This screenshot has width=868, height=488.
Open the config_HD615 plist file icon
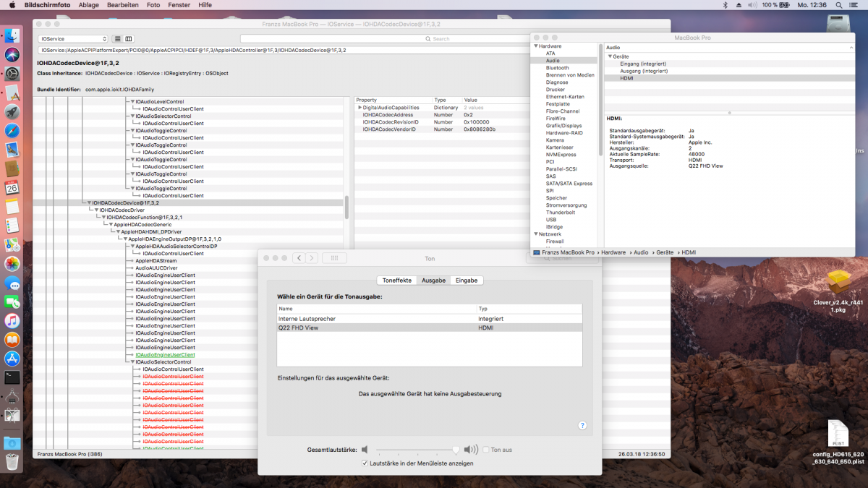838,433
